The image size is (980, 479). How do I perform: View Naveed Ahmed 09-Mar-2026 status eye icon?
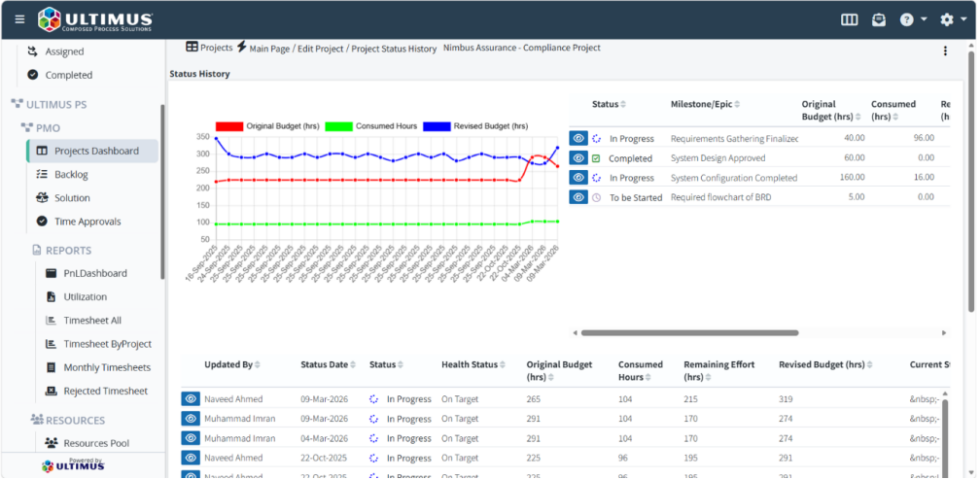(x=191, y=399)
